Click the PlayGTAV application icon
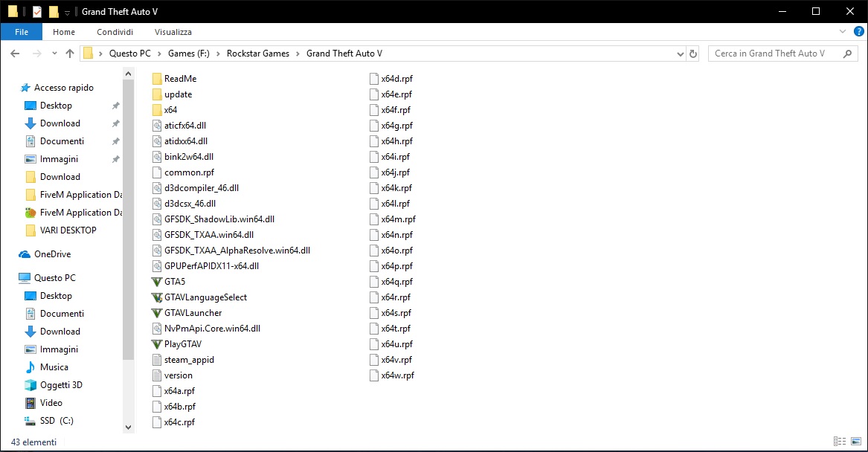Screen dimensions: 868x452 click(x=157, y=344)
